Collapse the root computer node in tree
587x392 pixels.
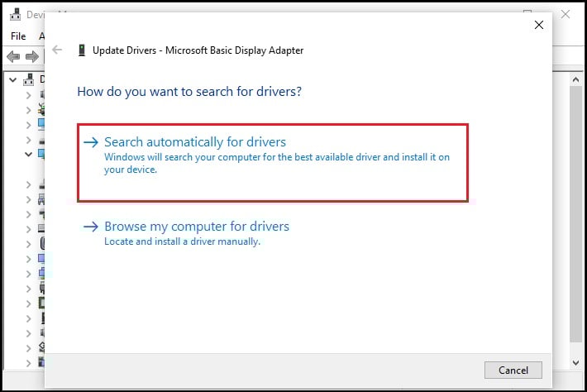tap(13, 79)
